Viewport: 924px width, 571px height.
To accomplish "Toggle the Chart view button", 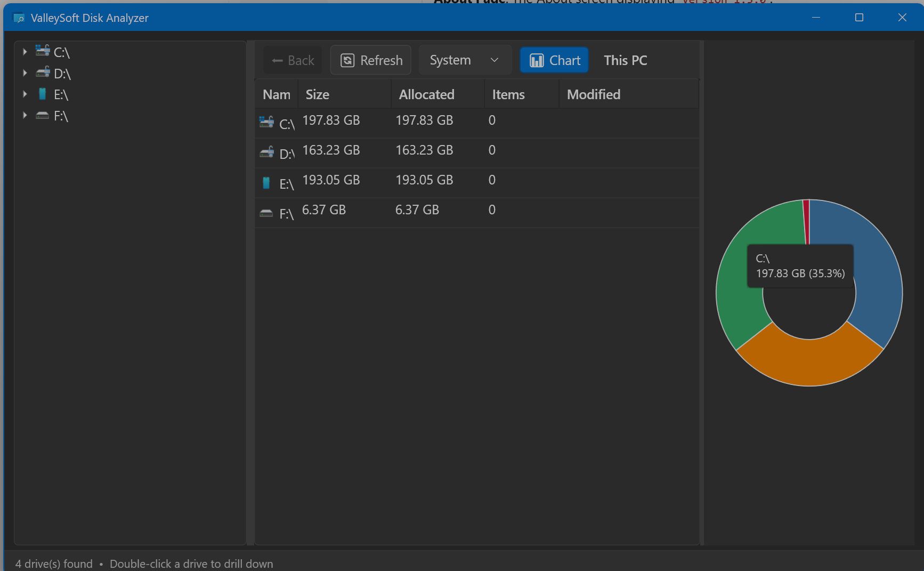I will click(x=554, y=60).
